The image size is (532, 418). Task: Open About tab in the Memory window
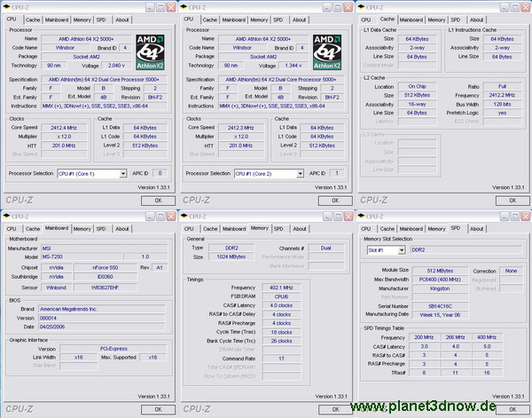click(300, 229)
